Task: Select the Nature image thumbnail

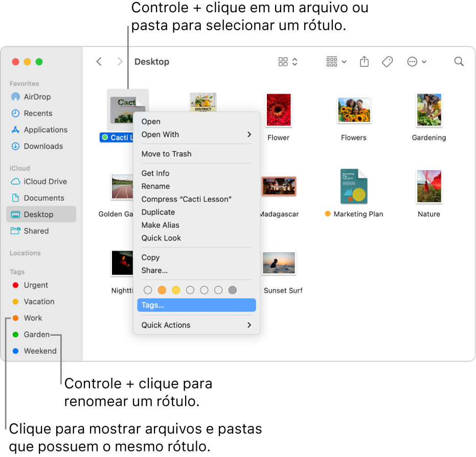Action: (x=429, y=186)
